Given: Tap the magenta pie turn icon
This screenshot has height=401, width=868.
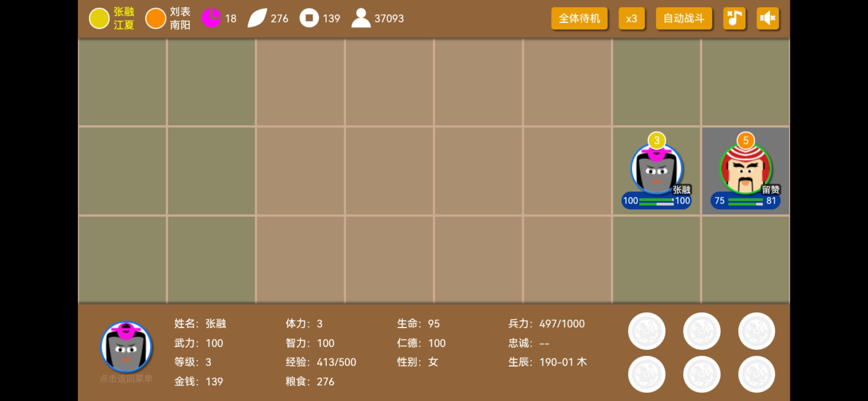Looking at the screenshot, I should [211, 18].
